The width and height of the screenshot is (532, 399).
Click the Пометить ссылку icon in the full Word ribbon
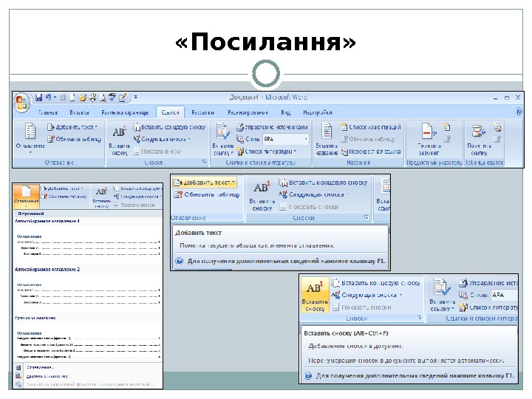click(478, 131)
